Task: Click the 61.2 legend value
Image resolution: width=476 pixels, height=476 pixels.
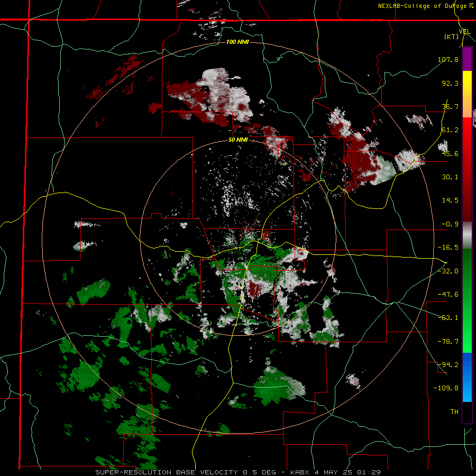Action: click(450, 130)
